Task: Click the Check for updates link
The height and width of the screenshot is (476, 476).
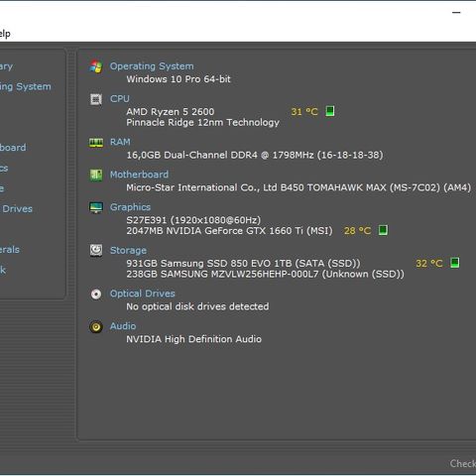Action: click(x=463, y=463)
